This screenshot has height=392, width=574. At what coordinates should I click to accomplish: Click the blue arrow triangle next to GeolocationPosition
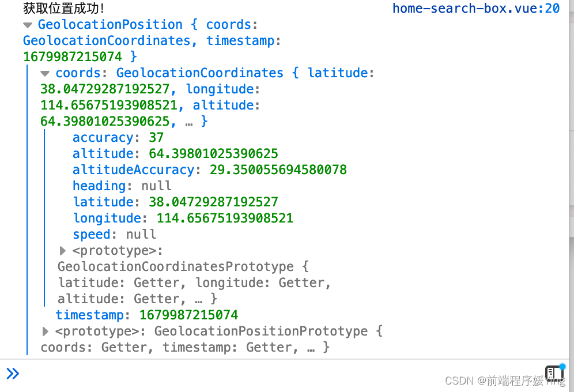tap(27, 25)
